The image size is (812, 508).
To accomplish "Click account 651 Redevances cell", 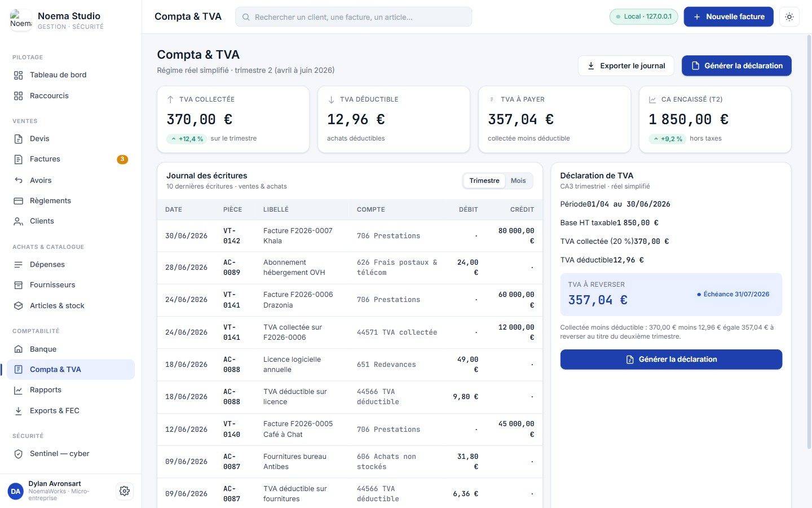I will click(386, 365).
